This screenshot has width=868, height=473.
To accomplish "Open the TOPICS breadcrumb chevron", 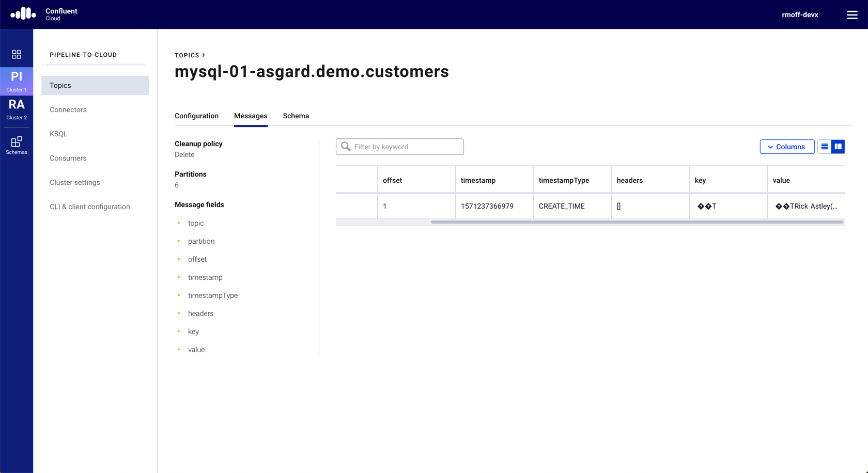I will 203,55.
